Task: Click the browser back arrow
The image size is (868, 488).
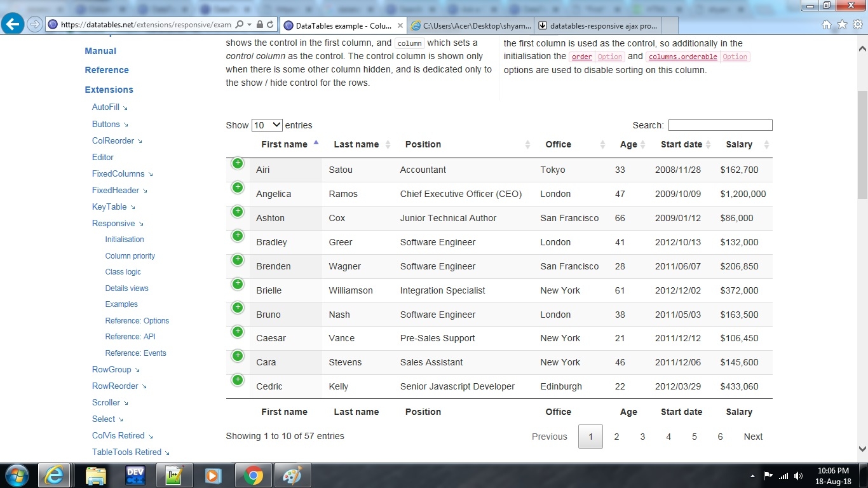Action: point(13,24)
